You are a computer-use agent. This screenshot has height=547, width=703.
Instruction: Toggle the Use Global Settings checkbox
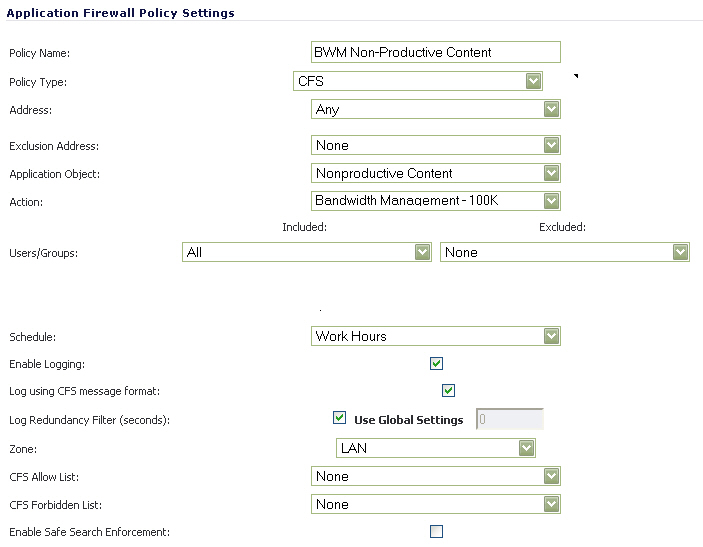(x=339, y=419)
